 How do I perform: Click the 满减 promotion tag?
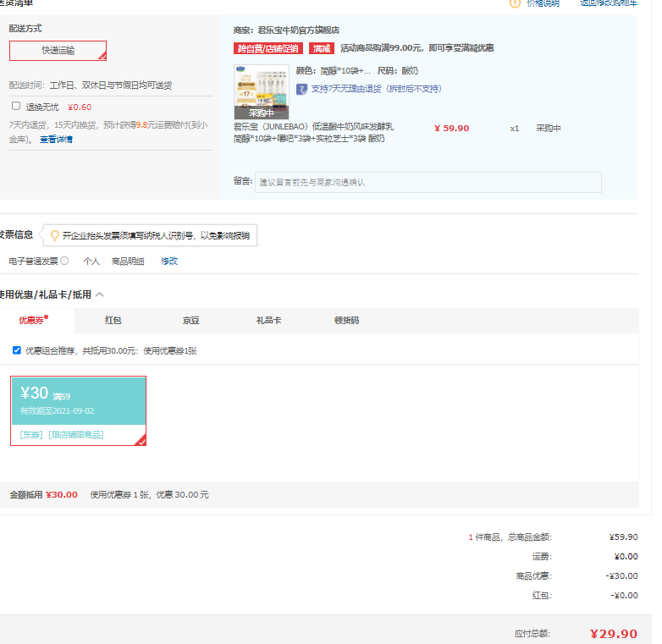coord(322,48)
